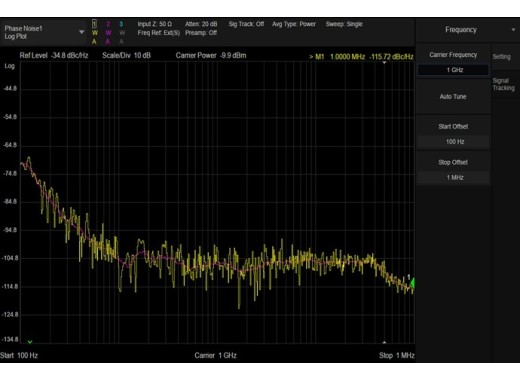Edit the Stop Offset 1 MHz field
This screenshot has width=520, height=380.
click(453, 178)
